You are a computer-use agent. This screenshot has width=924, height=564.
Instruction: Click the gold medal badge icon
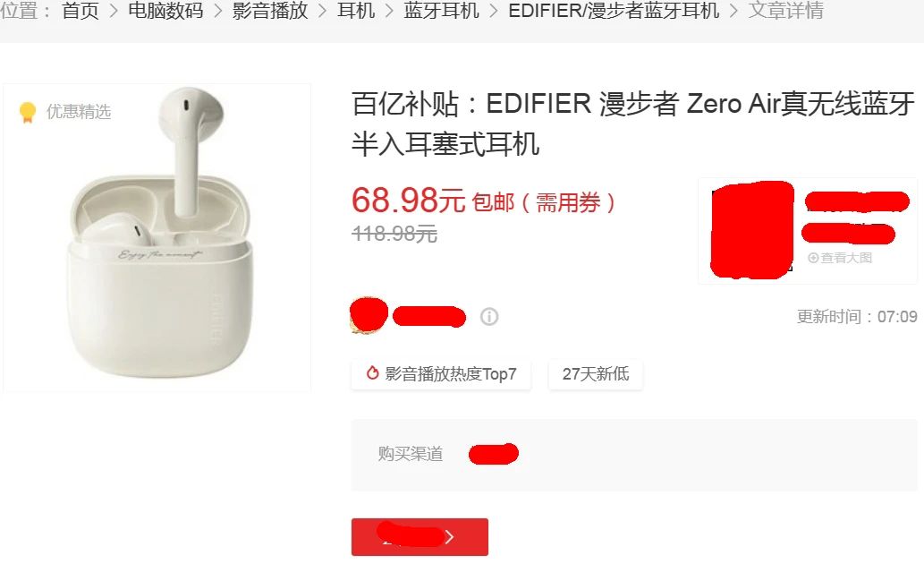27,112
